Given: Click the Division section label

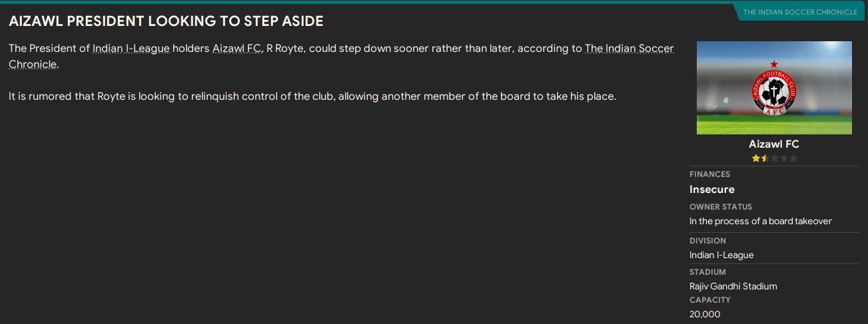Looking at the screenshot, I should pos(707,241).
